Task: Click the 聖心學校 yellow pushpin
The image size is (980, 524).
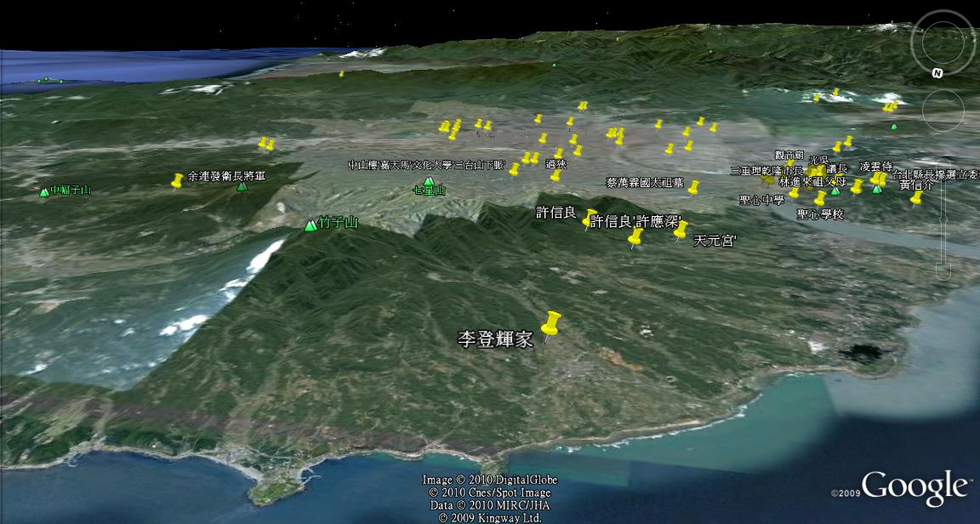Action: click(x=820, y=199)
